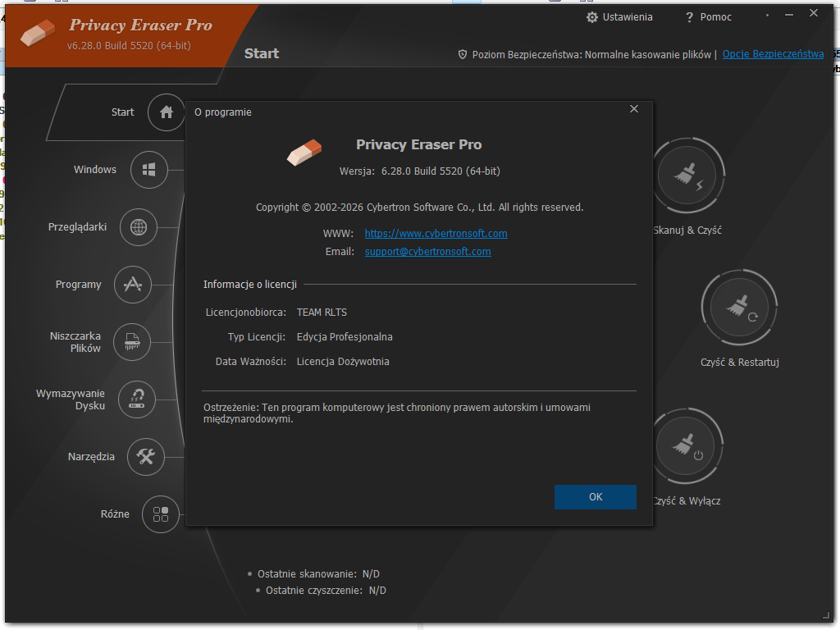
Task: Click the Edycja Profesjonalna license type
Action: (x=345, y=337)
